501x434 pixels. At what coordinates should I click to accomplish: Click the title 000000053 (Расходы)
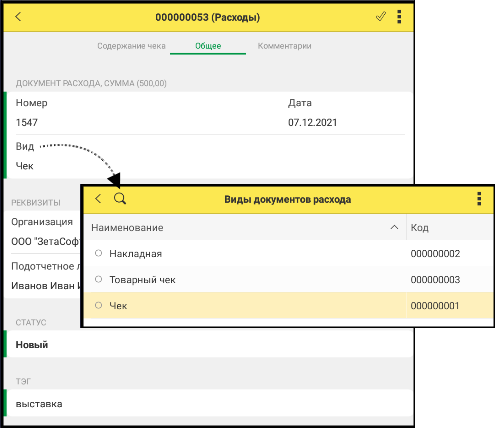coord(207,17)
